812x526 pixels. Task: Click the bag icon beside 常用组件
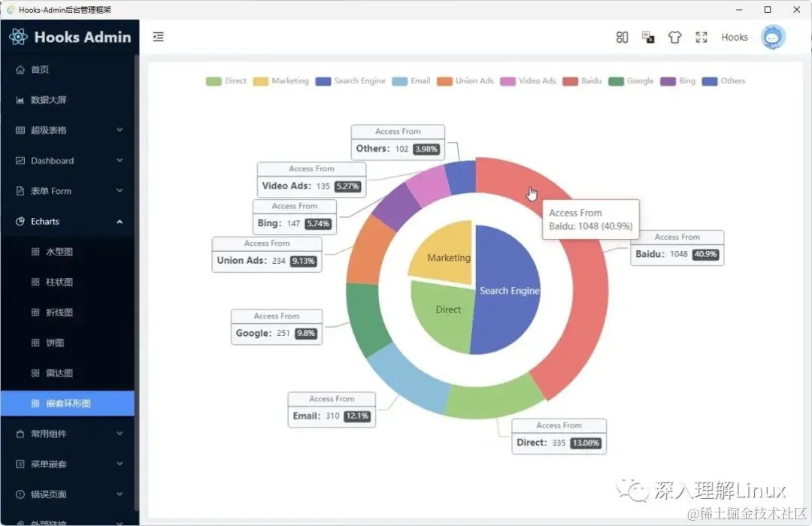(x=20, y=434)
